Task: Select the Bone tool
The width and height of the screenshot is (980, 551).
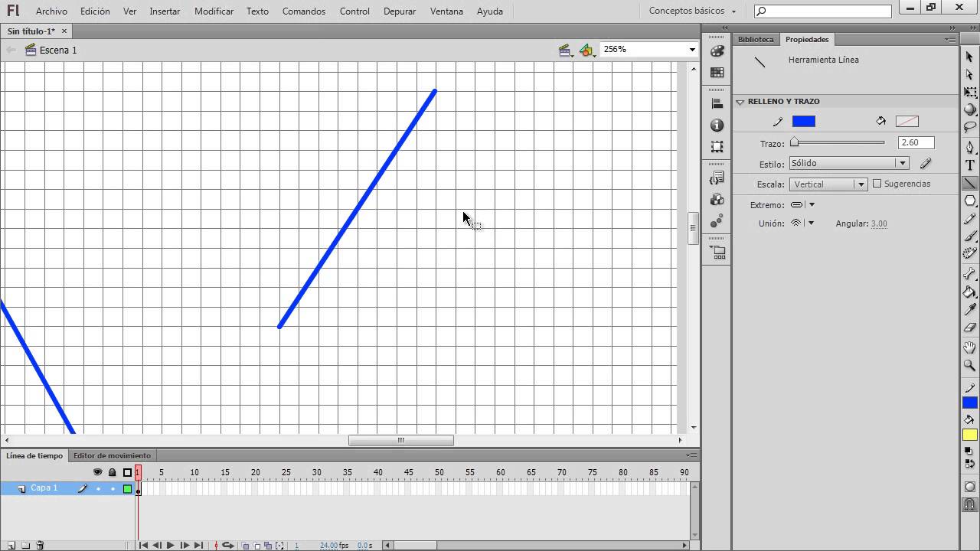Action: [x=969, y=274]
